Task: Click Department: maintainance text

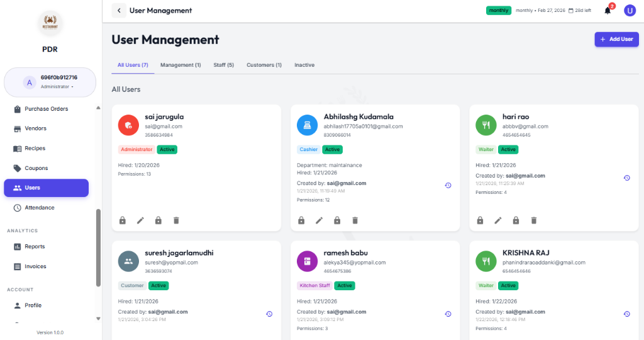Action: tap(330, 165)
